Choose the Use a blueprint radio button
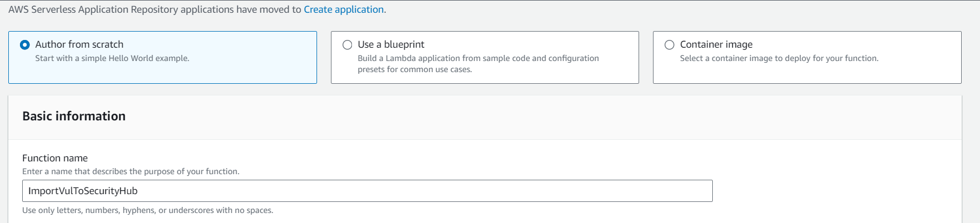This screenshot has width=980, height=223. point(348,45)
